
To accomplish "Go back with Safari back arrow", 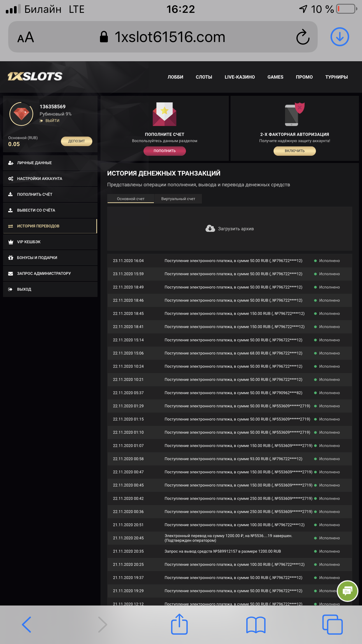I will pos(27,624).
